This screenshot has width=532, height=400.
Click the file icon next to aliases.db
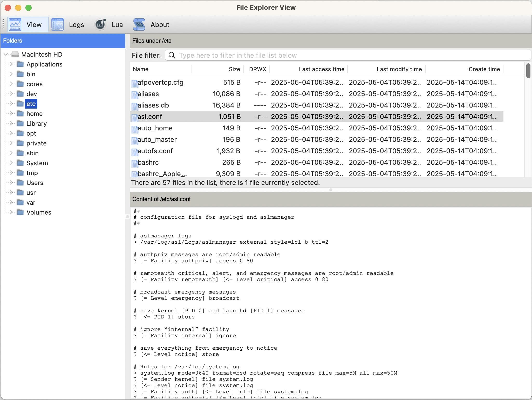134,106
